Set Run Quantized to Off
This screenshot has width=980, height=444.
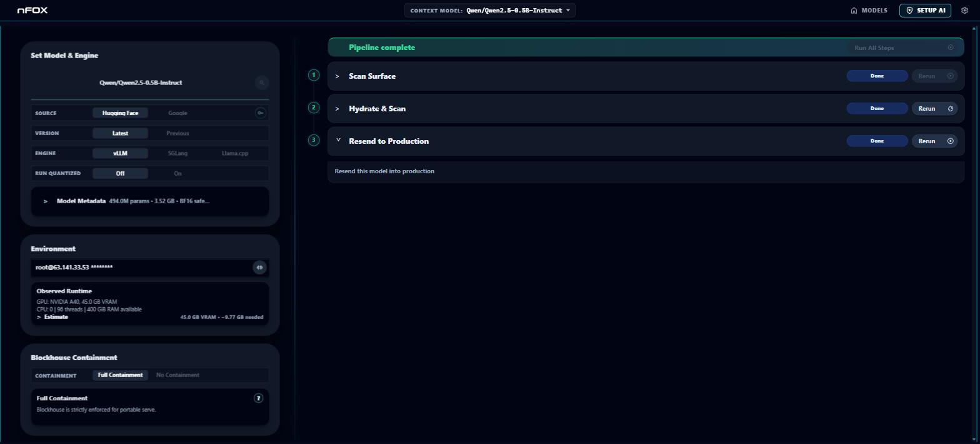point(120,173)
